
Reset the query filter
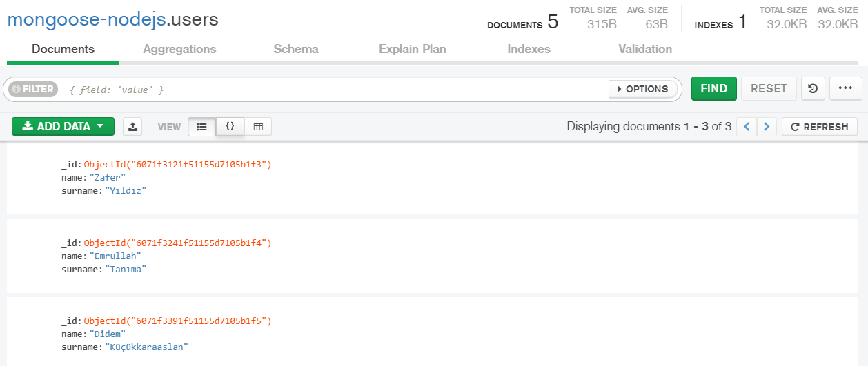(769, 89)
